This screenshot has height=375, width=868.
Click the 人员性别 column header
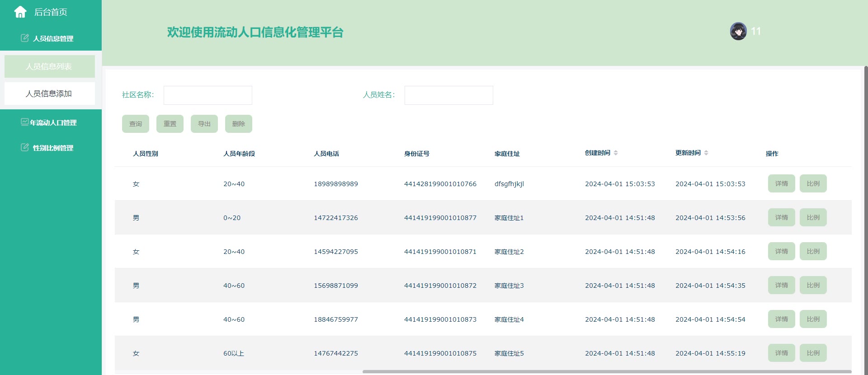point(146,154)
